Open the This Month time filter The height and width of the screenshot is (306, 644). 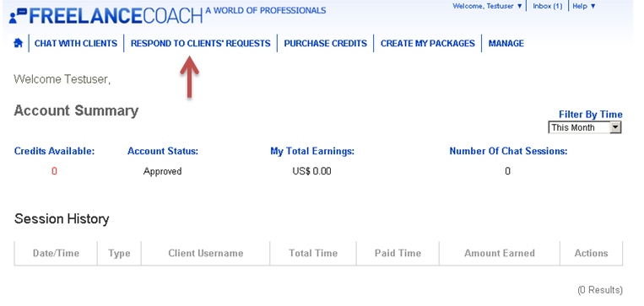click(x=585, y=127)
